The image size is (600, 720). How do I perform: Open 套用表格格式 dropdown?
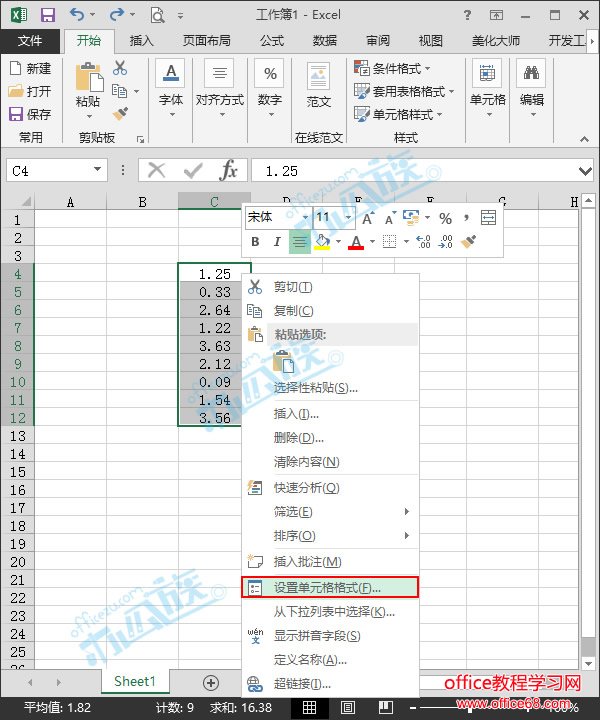click(x=404, y=91)
